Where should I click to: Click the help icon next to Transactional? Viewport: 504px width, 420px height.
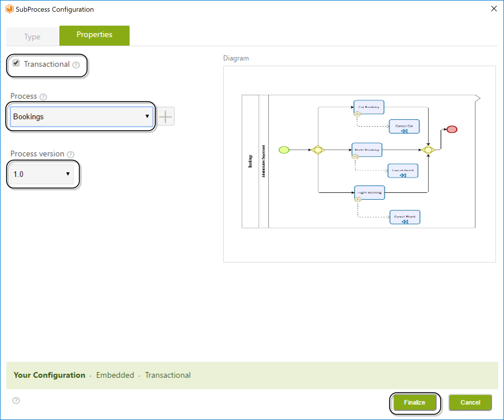pyautogui.click(x=76, y=65)
